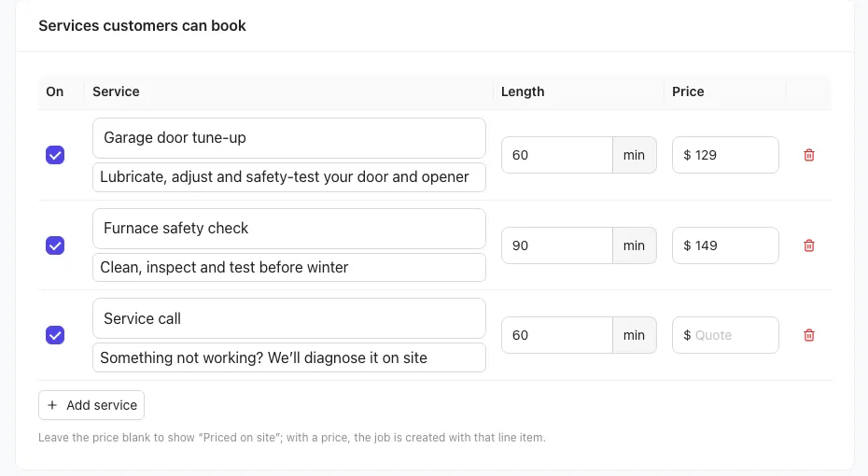Change length of Service call
868x476 pixels.
[557, 335]
